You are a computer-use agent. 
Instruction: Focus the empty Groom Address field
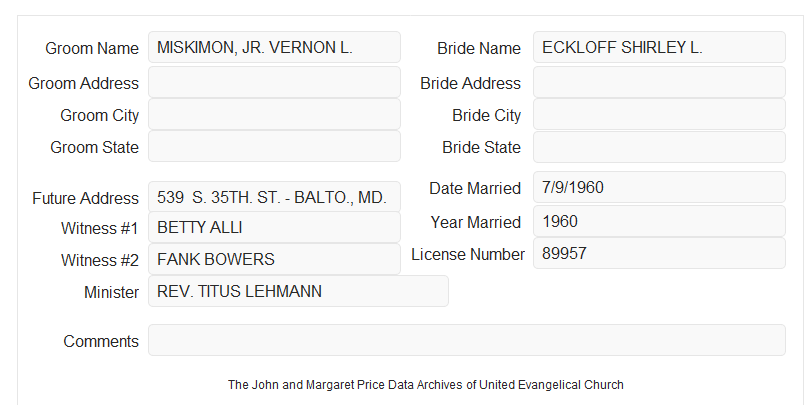tap(274, 82)
